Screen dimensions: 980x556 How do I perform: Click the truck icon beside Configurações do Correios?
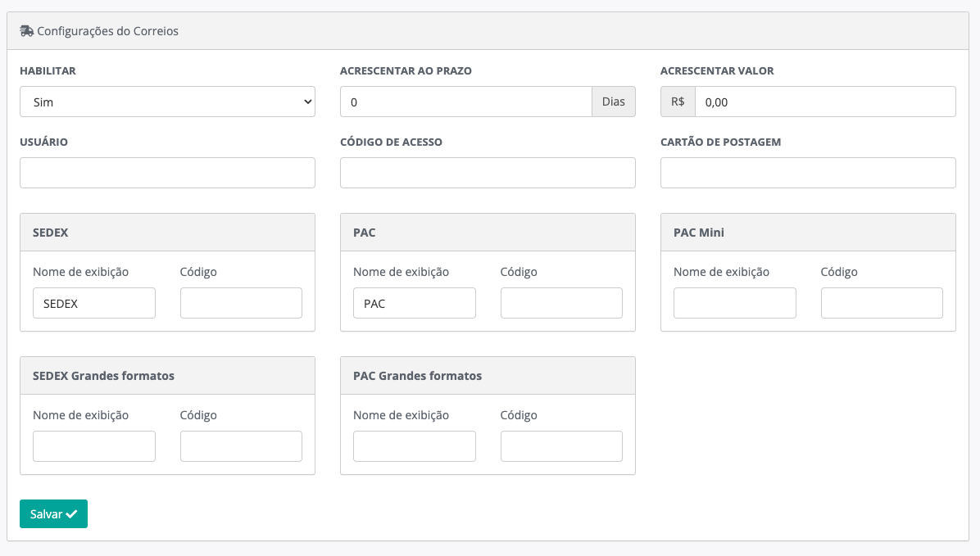(27, 30)
